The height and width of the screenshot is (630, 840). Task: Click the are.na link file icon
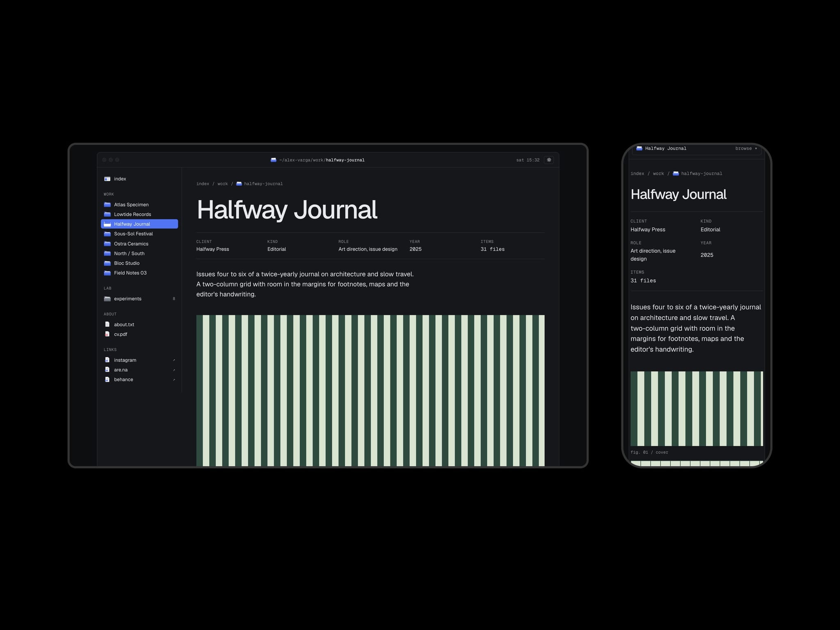click(107, 370)
